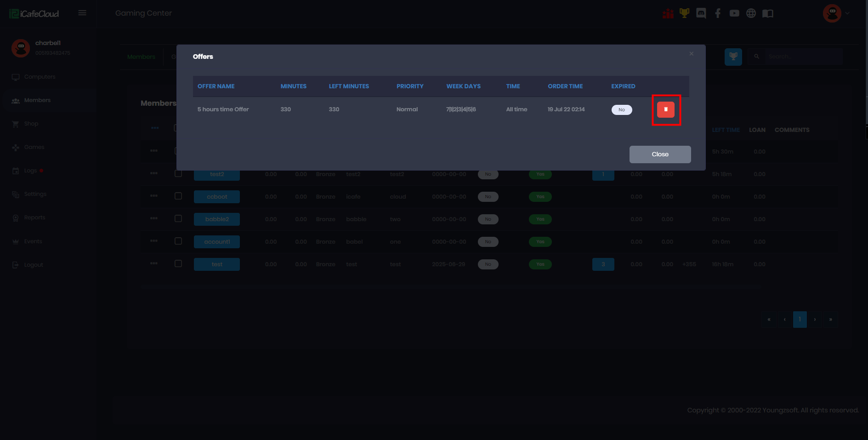The image size is (868, 440).
Task: Open the three-dot menu for test row
Action: click(x=154, y=263)
